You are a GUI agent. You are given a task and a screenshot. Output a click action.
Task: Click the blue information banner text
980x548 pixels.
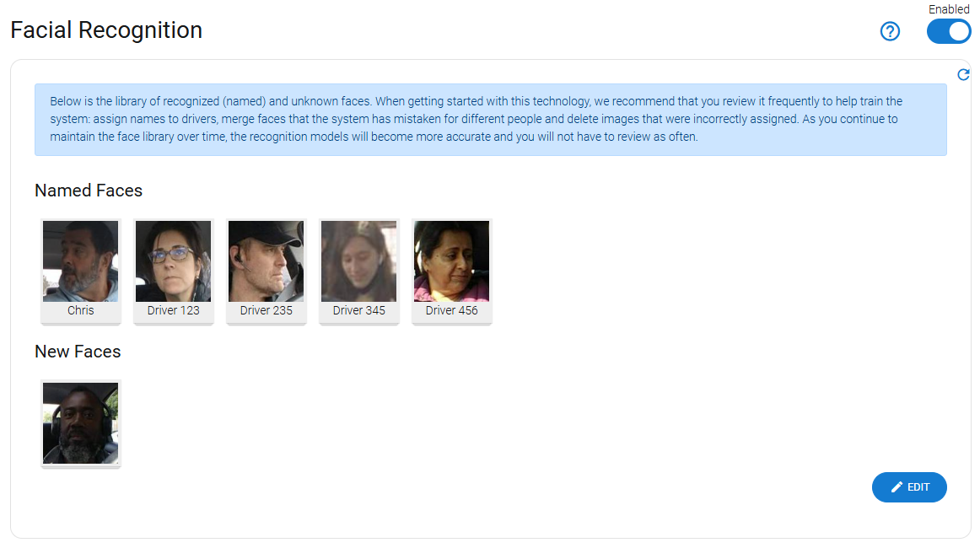coord(490,119)
